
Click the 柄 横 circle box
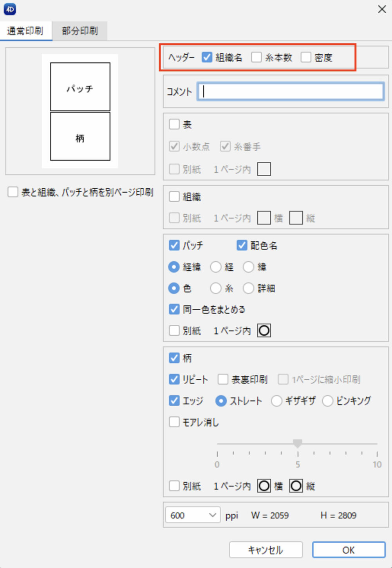click(264, 486)
